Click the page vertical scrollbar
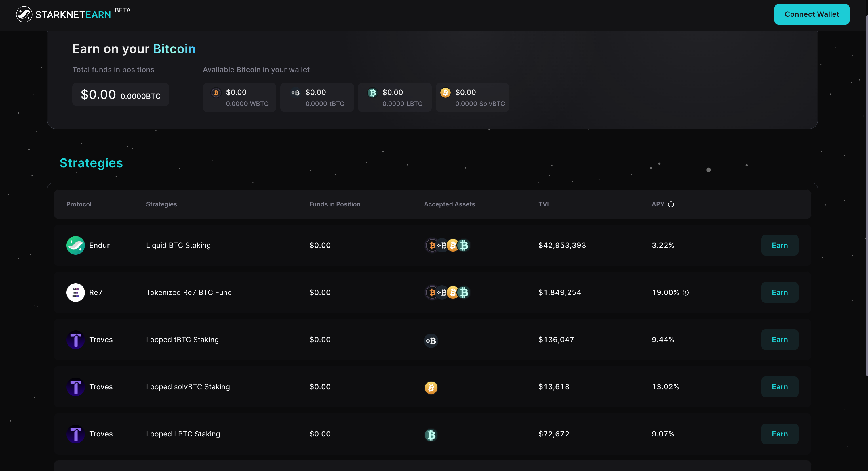This screenshot has height=471, width=868. [x=866, y=195]
